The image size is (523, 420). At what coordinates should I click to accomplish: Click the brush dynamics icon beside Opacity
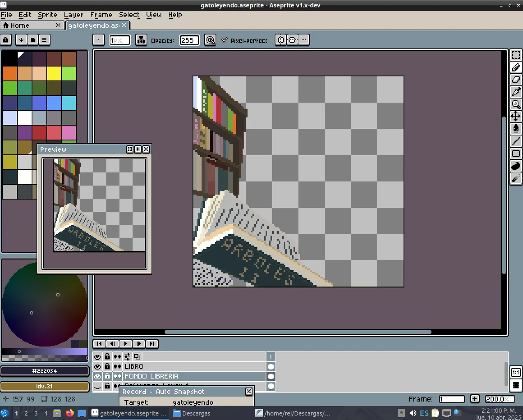point(210,40)
